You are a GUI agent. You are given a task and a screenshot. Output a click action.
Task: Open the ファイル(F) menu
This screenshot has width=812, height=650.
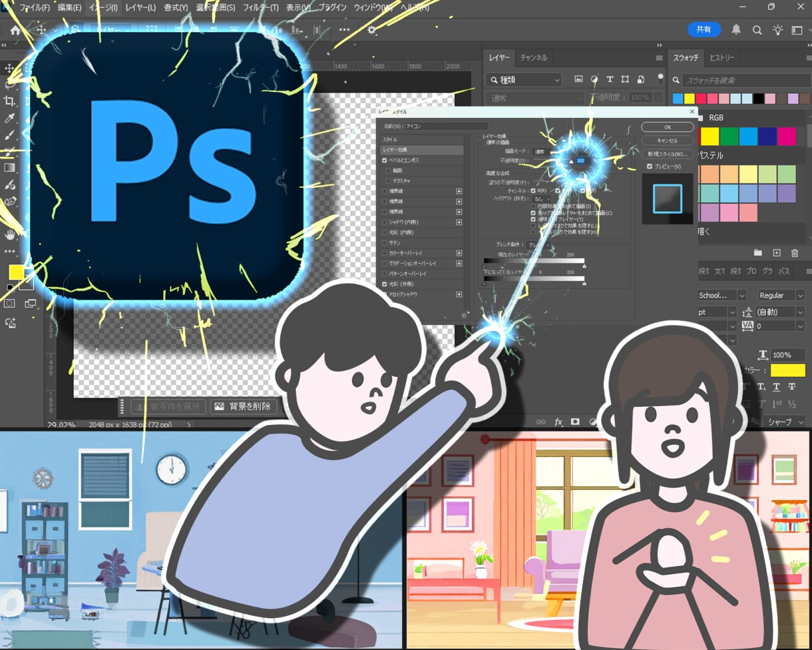(x=34, y=7)
